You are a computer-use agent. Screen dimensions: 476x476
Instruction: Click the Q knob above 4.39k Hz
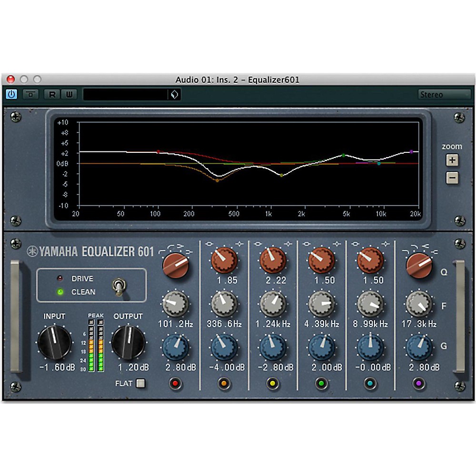pyautogui.click(x=321, y=260)
